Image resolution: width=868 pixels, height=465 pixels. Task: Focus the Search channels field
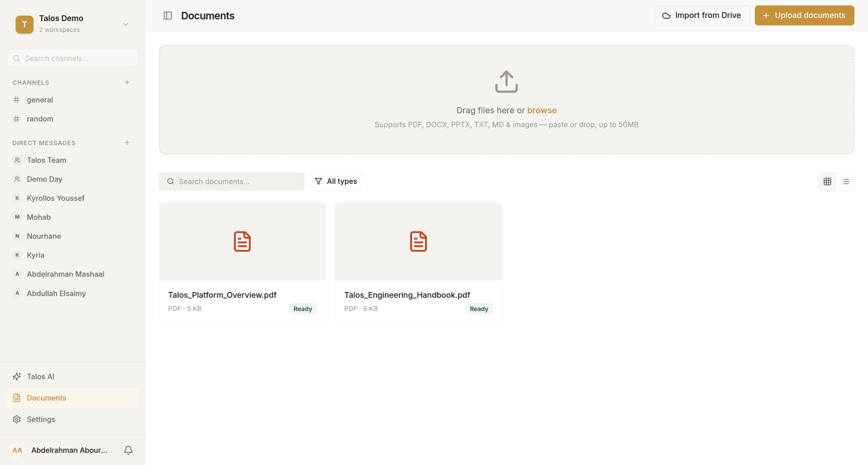click(73, 58)
